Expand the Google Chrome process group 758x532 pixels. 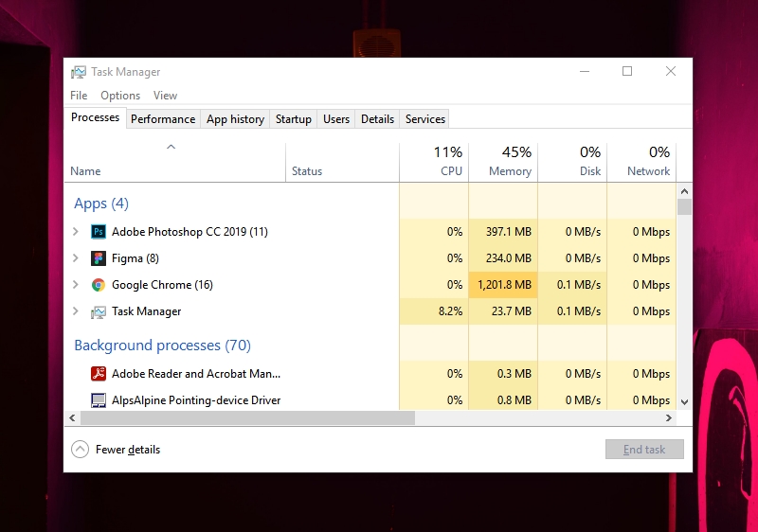click(x=76, y=285)
